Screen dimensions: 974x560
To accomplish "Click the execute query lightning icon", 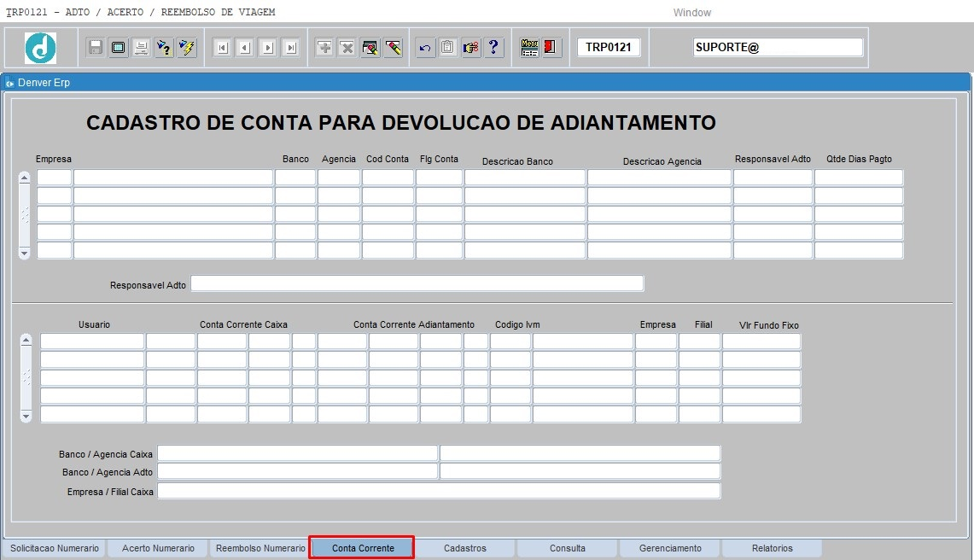I will (187, 48).
